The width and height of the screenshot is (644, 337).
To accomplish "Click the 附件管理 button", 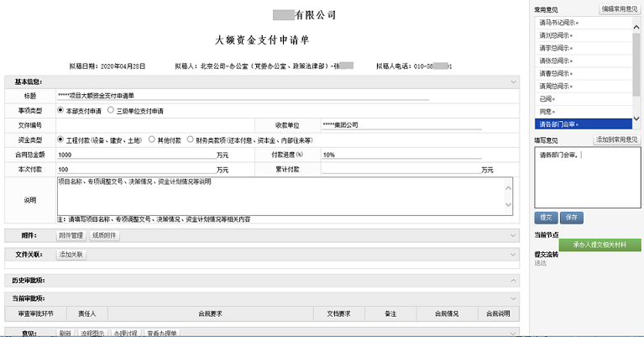I will coord(71,235).
